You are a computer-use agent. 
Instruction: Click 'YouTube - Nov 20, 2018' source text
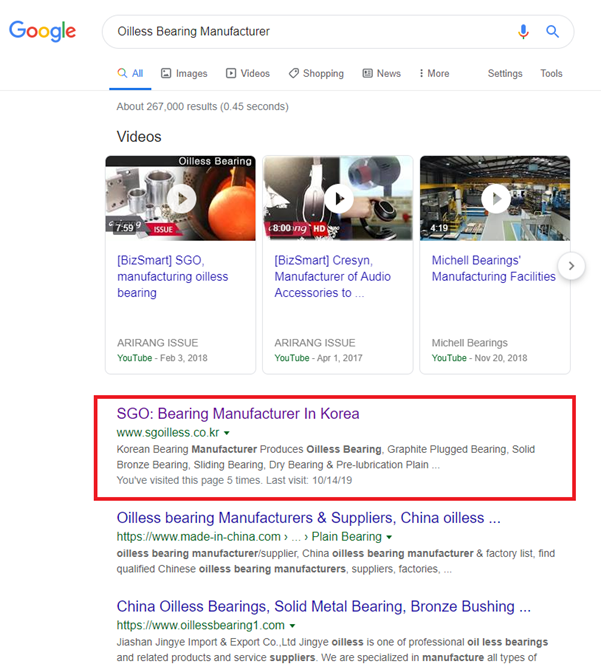click(479, 358)
